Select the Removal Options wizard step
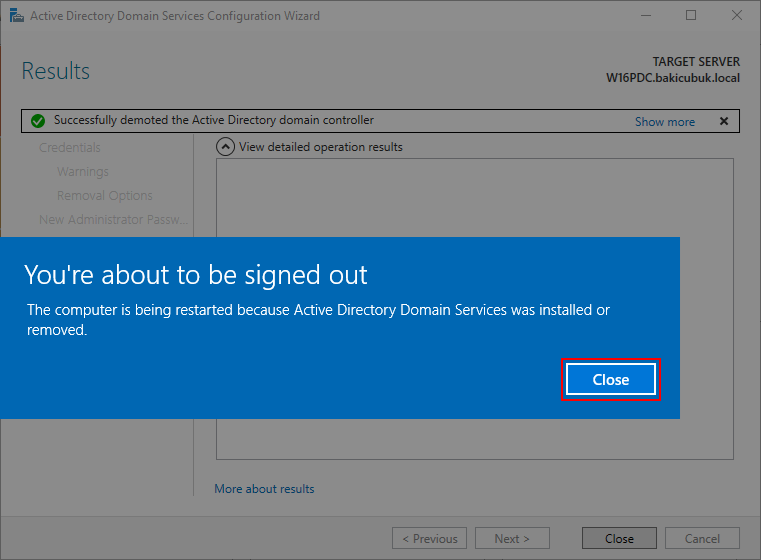This screenshot has width=761, height=560. click(105, 196)
